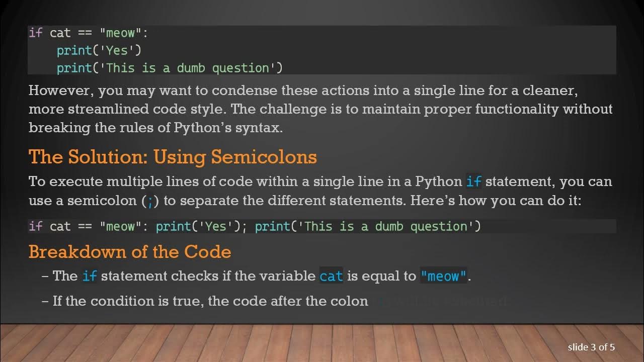The image size is (644, 362).
Task: Click the bullet starting "If the condition is true"
Action: [210, 301]
